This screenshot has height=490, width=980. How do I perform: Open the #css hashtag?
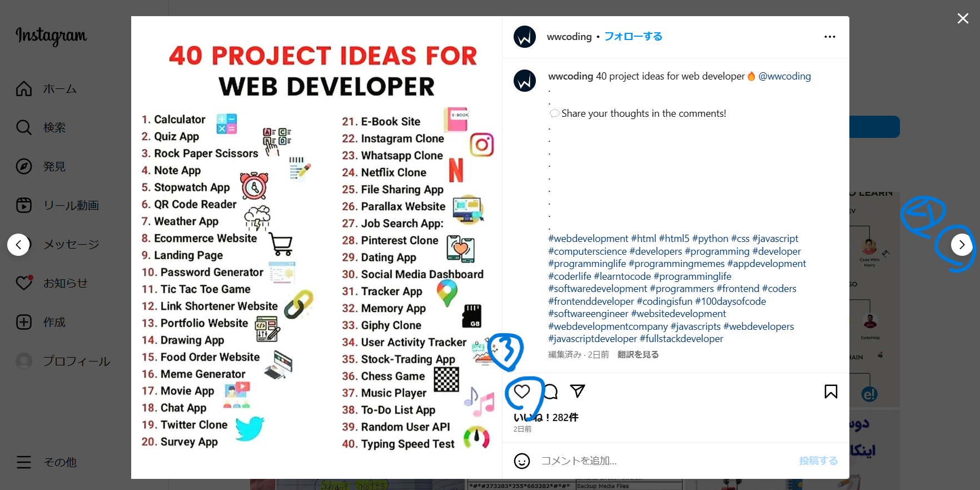(740, 239)
